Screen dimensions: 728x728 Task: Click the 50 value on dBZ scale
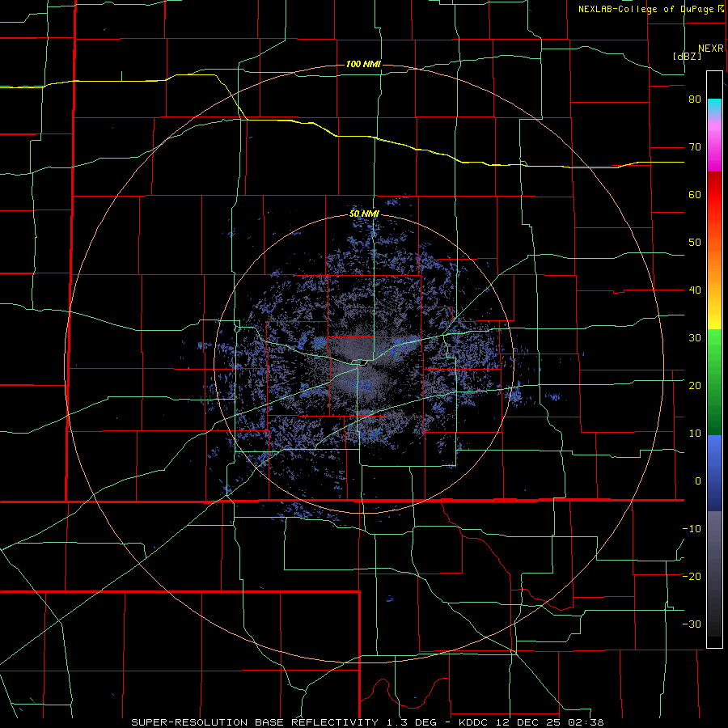(x=695, y=243)
